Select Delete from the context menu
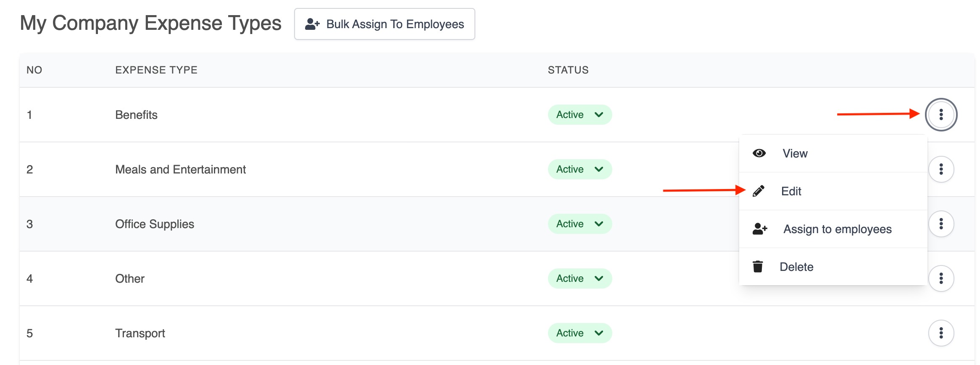980x365 pixels. coord(833,267)
